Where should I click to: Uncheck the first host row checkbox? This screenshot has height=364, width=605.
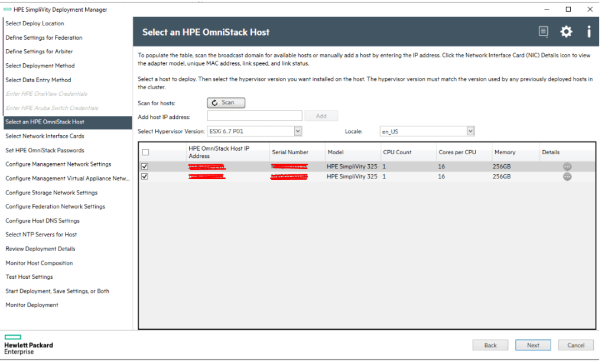coord(145,167)
